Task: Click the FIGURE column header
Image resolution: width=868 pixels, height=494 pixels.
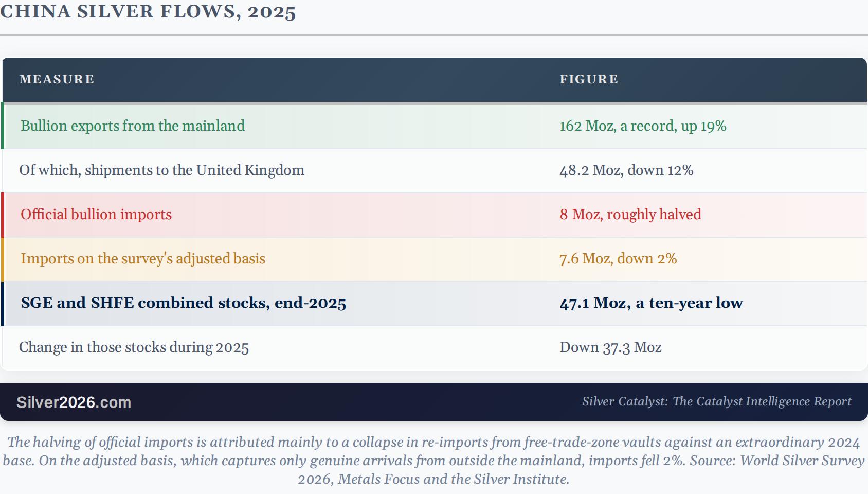Action: pyautogui.click(x=589, y=79)
